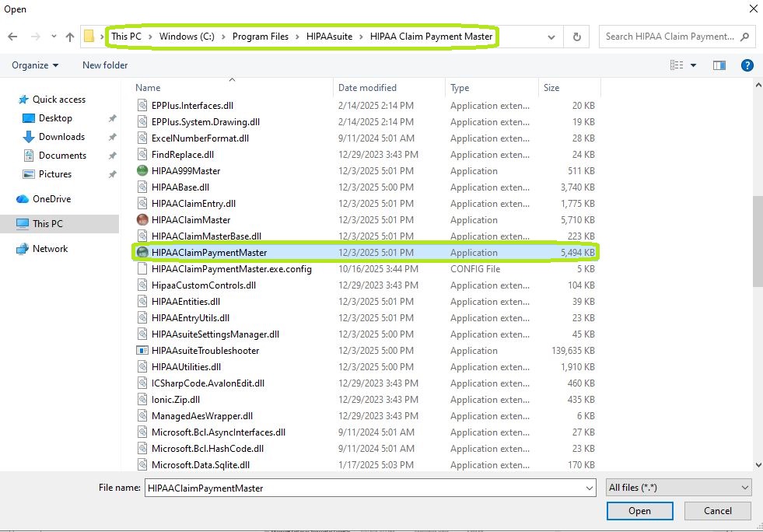
Task: Select 'ICSharpCode.AvalonEdit.dll' file name
Action: (x=208, y=383)
